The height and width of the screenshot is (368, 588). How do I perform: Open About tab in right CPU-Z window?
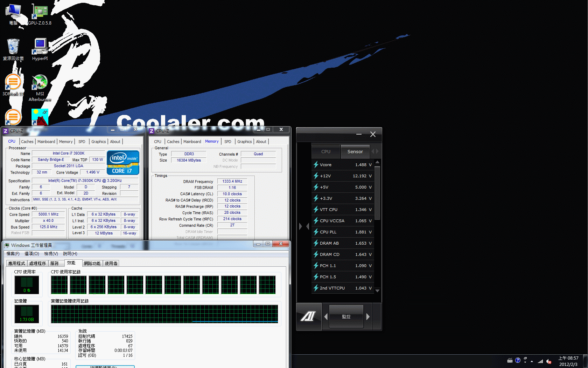(261, 142)
